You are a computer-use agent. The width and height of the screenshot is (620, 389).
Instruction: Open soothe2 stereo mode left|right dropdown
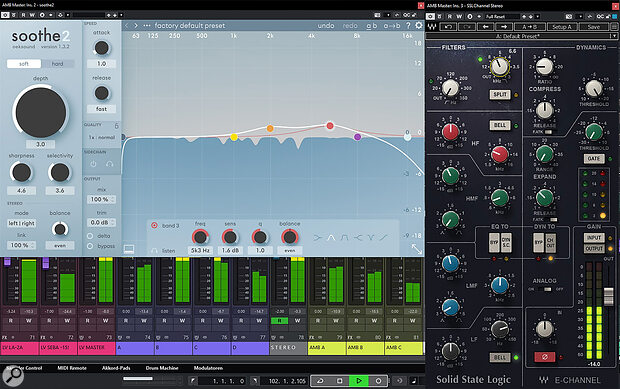pyautogui.click(x=21, y=223)
